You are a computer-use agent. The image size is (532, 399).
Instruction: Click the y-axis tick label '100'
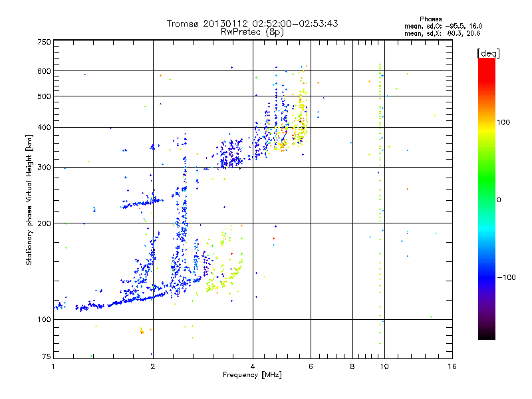44,320
